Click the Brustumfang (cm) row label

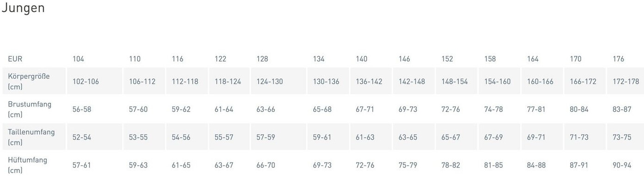tap(30, 109)
